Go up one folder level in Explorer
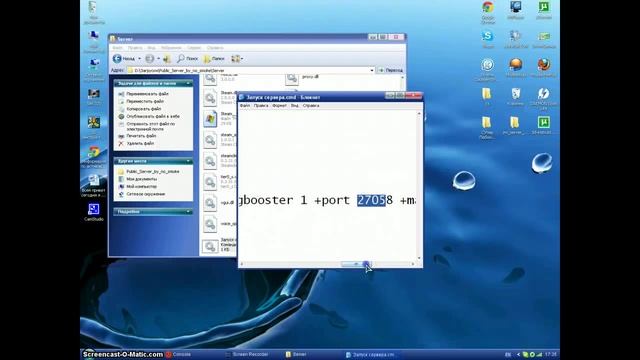 tap(167, 59)
